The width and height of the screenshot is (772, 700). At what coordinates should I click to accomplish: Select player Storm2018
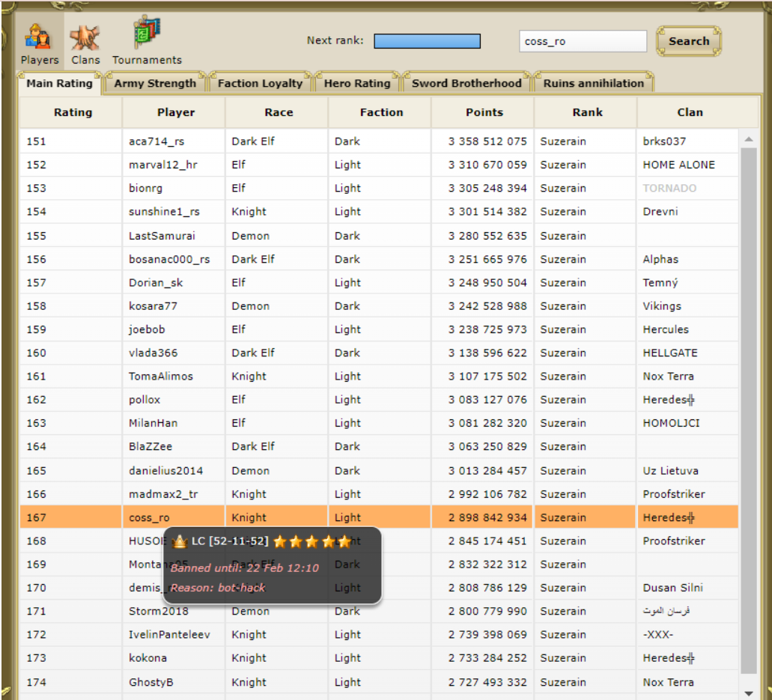159,611
